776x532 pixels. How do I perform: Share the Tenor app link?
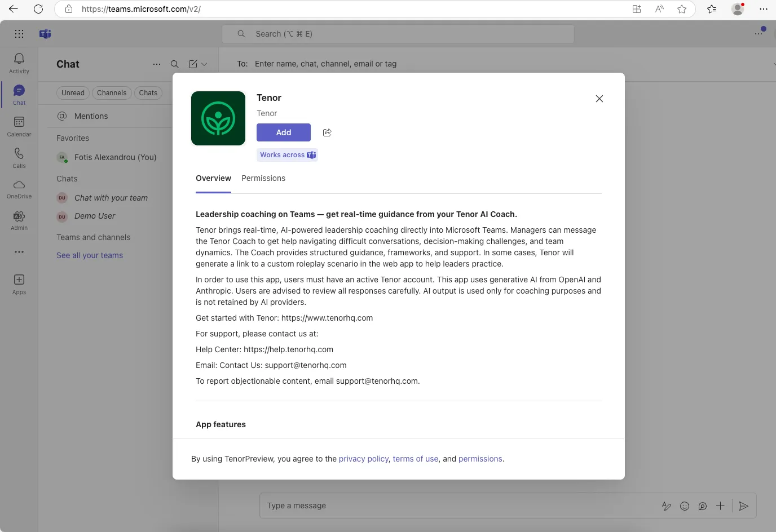click(x=327, y=132)
